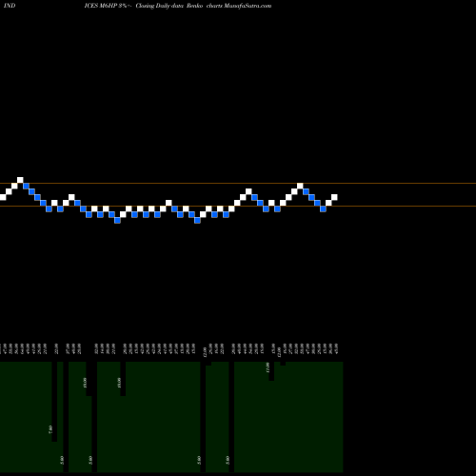Click the "IND" label in header
This screenshot has height=476, width=476.
[x=10, y=6]
